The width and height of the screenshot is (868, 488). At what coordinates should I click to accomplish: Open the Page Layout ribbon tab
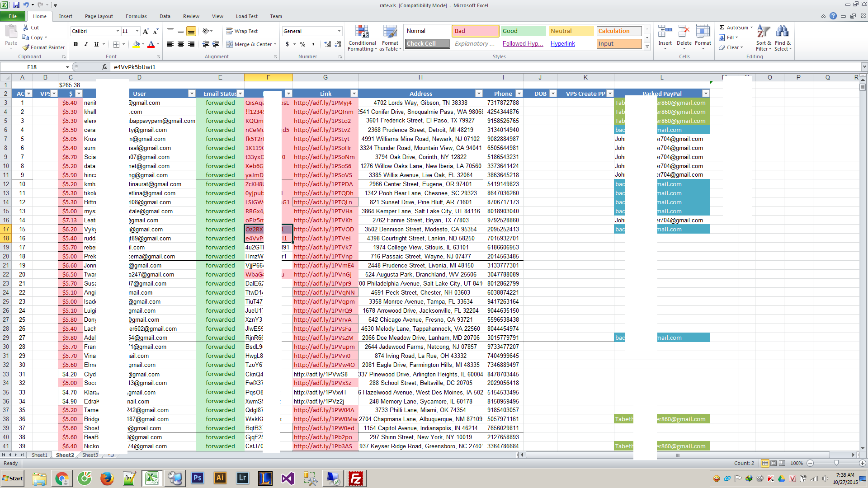(99, 16)
